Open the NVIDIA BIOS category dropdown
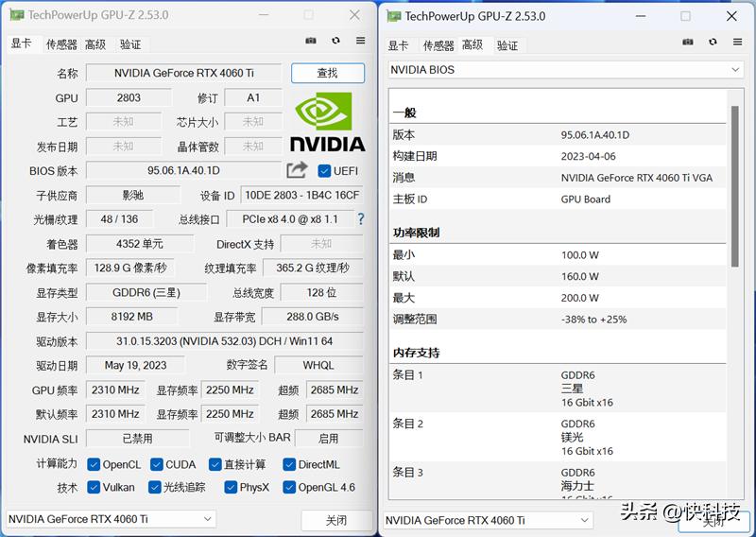Screen dimensions: 756x537 click(x=566, y=70)
